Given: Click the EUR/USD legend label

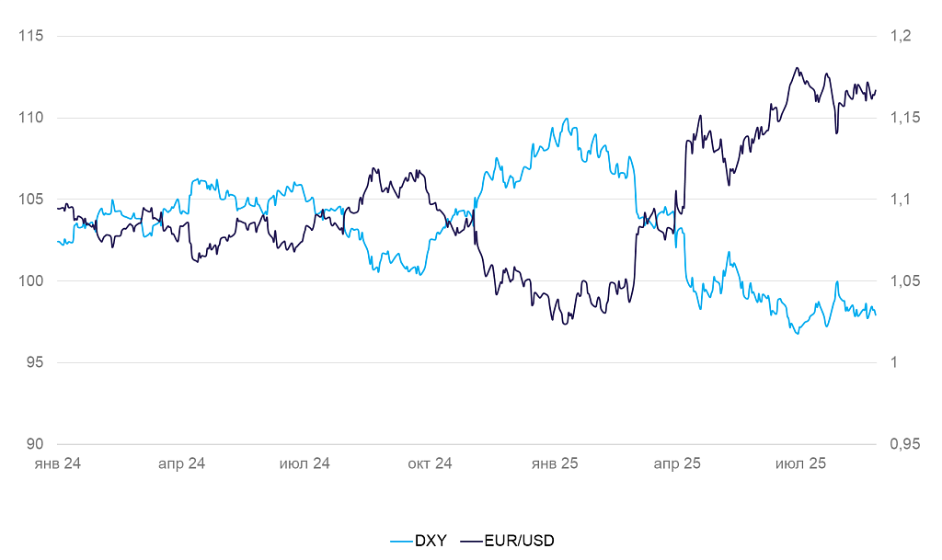Looking at the screenshot, I should point(519,541).
